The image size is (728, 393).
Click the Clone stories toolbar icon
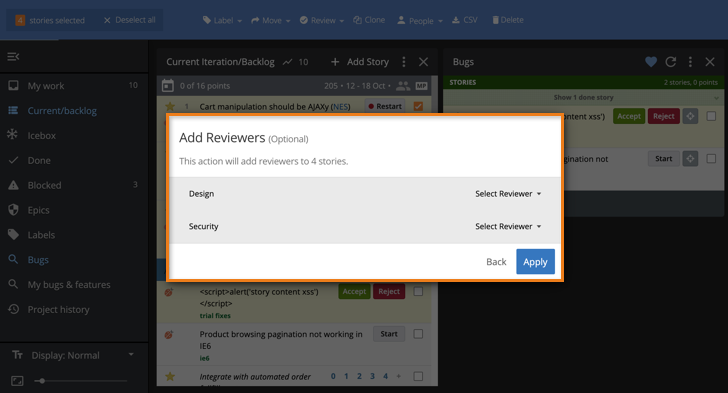click(x=358, y=20)
